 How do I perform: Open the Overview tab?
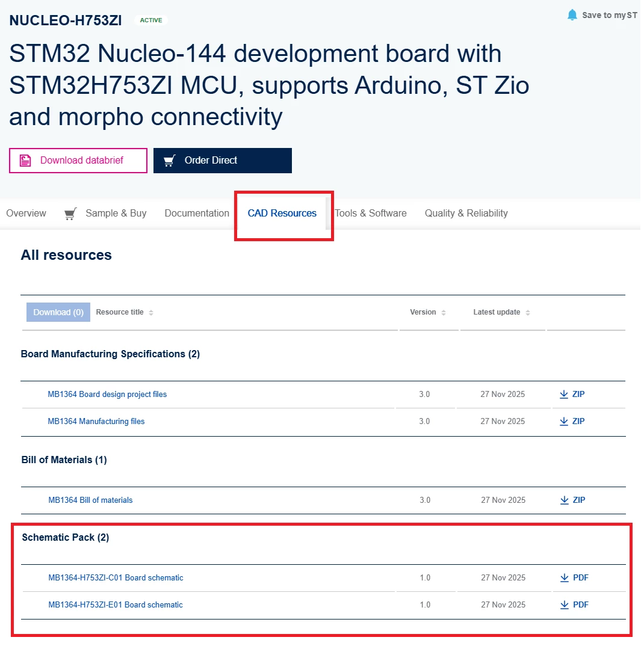pos(26,214)
